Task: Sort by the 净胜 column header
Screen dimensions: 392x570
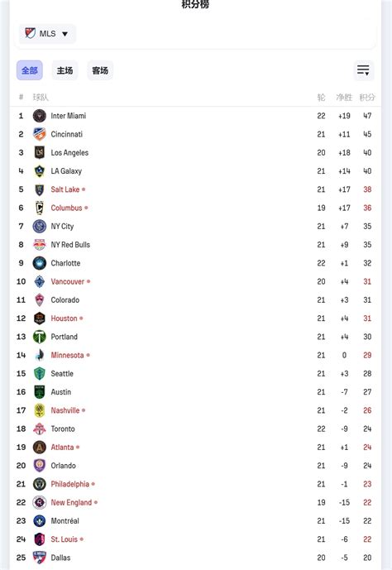Action: click(x=344, y=98)
